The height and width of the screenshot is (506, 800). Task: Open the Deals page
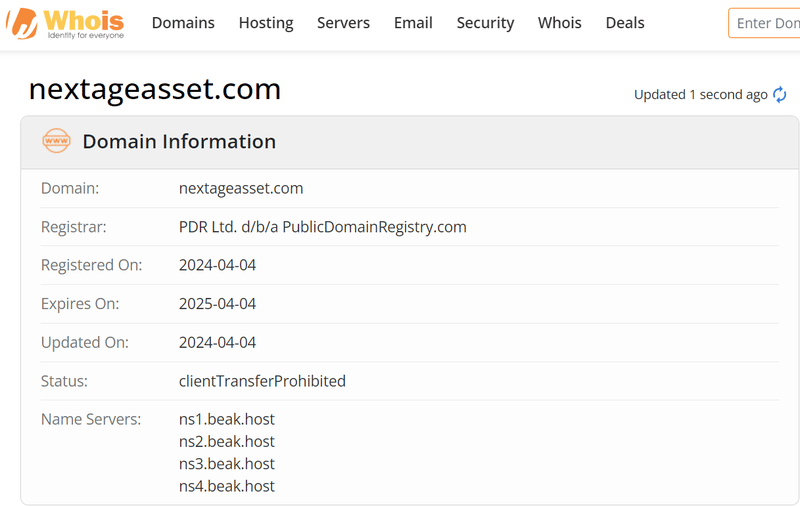click(x=625, y=23)
